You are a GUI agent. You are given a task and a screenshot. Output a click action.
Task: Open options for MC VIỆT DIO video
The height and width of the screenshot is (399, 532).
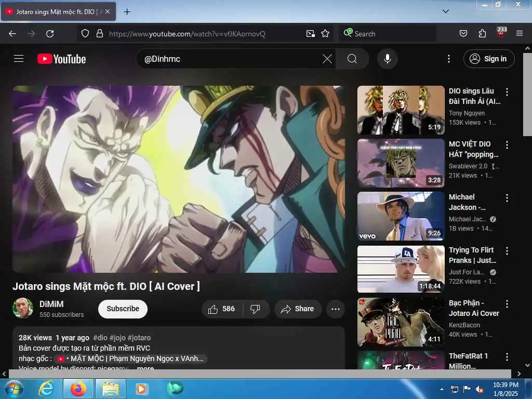point(507,145)
